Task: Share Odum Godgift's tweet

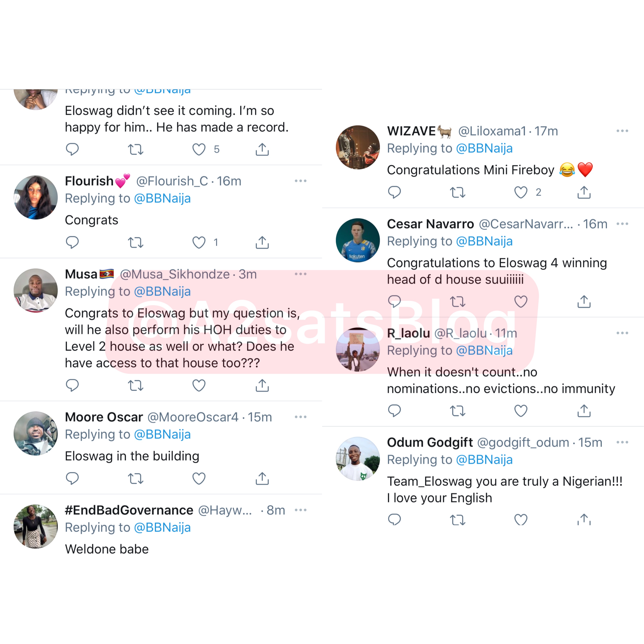Action: pyautogui.click(x=584, y=520)
